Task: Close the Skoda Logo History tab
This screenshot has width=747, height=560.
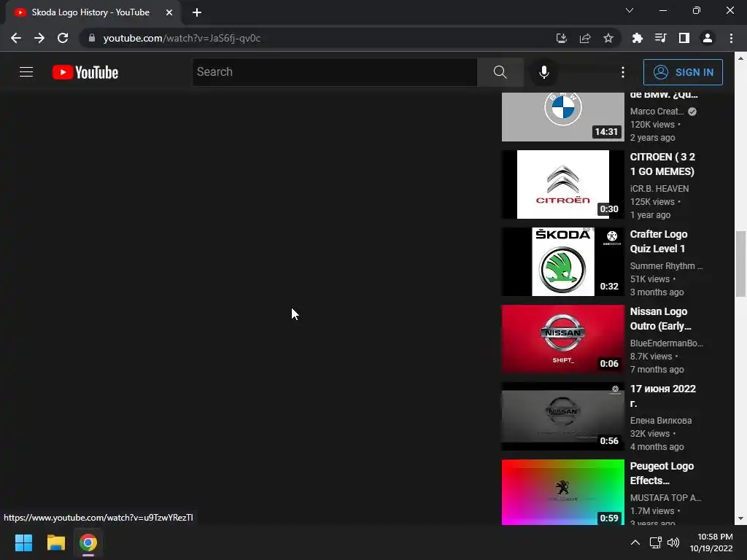Action: pos(169,12)
